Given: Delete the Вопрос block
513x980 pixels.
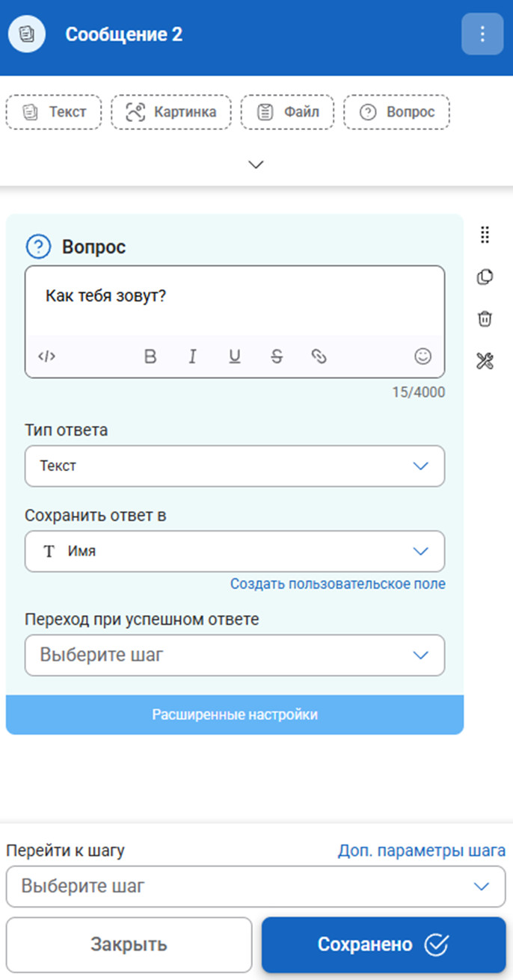Looking at the screenshot, I should pyautogui.click(x=485, y=319).
